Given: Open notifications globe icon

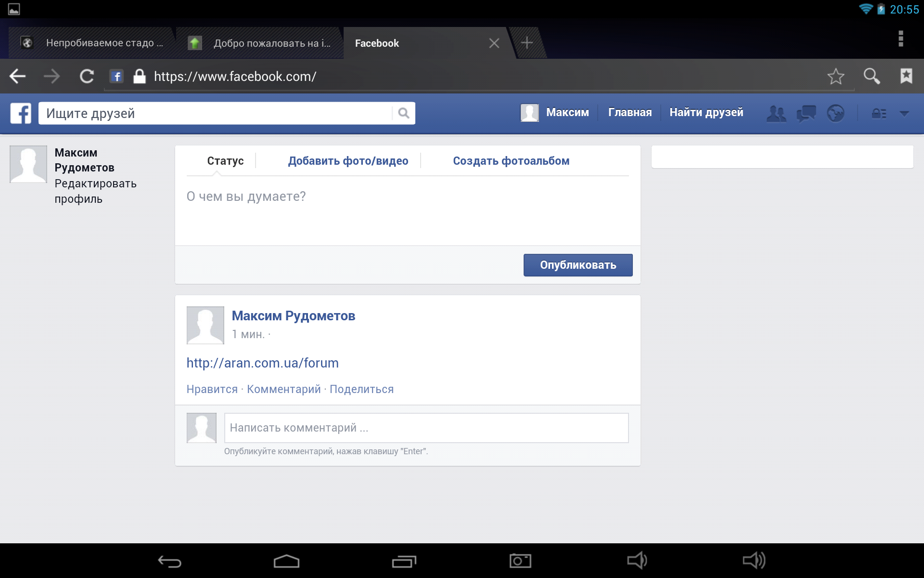Looking at the screenshot, I should [836, 114].
